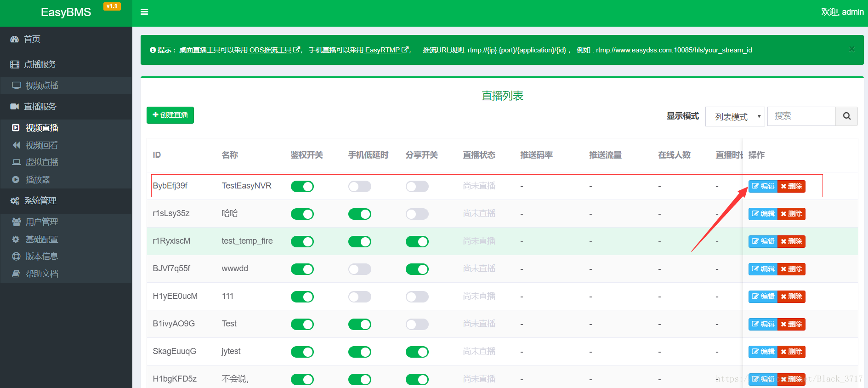Image resolution: width=868 pixels, height=388 pixels.
Task: Open 用户管理 users icon entry
Action: click(x=17, y=222)
